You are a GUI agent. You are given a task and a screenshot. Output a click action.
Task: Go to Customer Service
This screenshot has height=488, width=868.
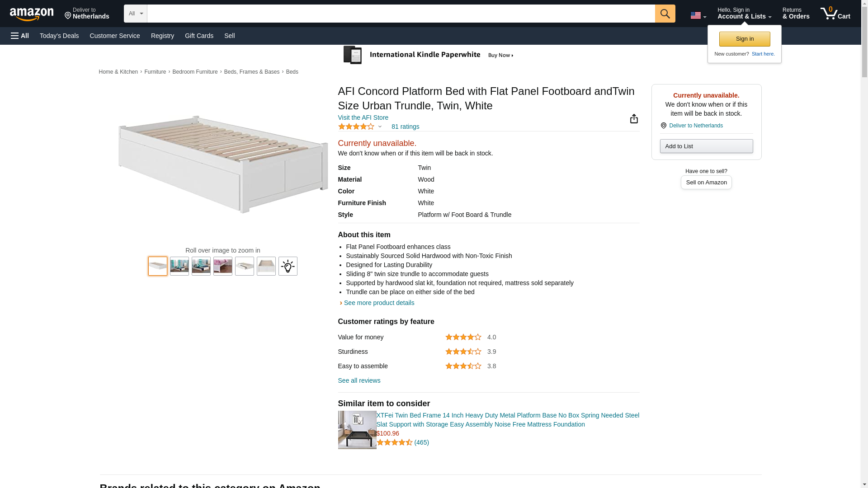tap(115, 36)
